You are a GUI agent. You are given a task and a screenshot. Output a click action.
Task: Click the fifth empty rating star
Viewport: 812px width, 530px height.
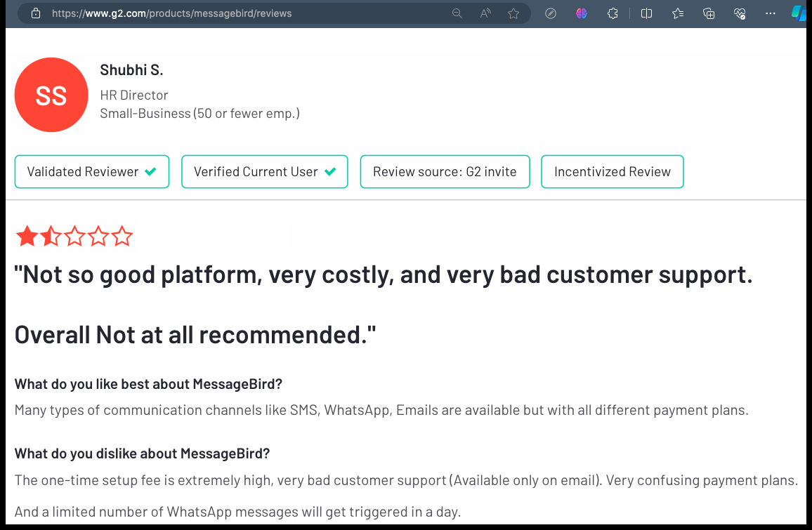[x=122, y=236]
